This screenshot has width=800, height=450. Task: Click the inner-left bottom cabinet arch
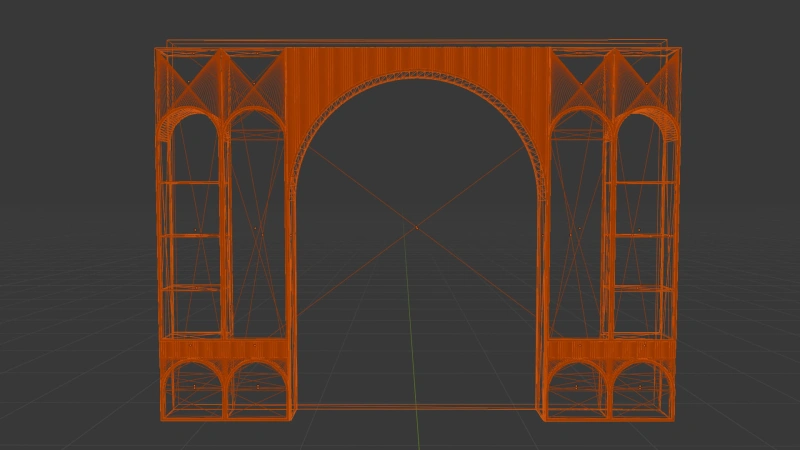(x=258, y=391)
